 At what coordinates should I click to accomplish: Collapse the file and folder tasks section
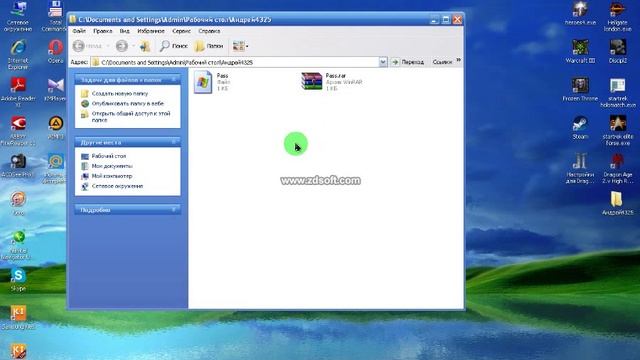click(x=174, y=80)
